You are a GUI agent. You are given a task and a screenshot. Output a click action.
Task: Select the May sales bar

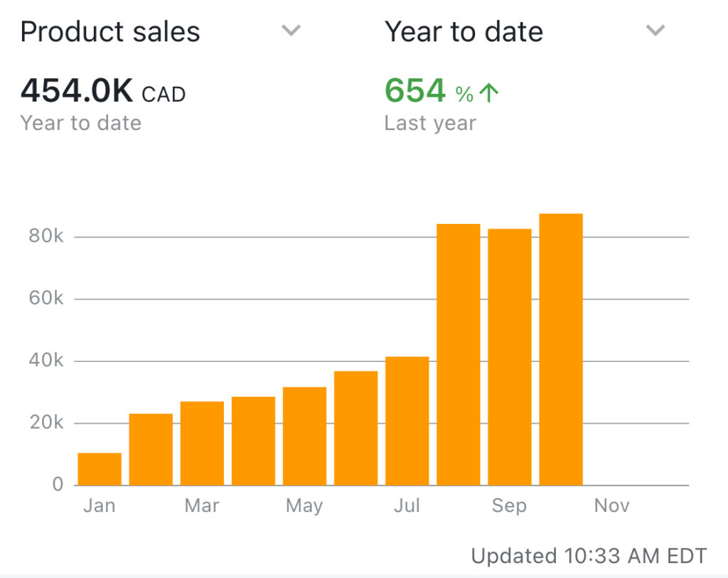[x=304, y=436]
